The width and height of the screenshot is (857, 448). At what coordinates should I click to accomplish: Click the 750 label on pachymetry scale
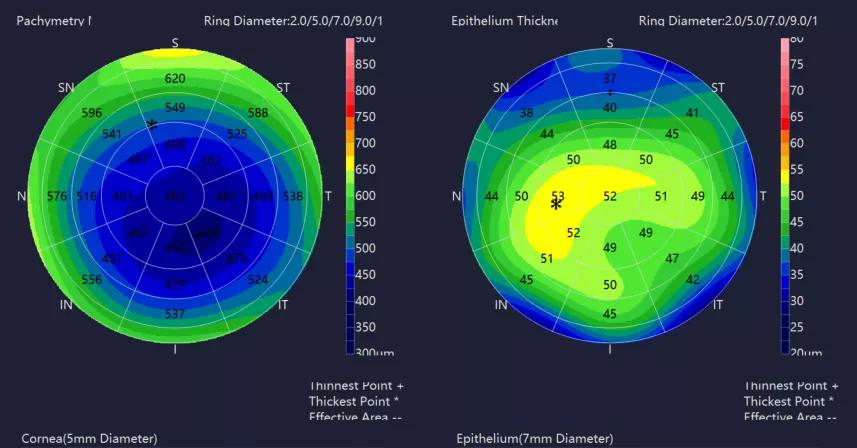(366, 117)
